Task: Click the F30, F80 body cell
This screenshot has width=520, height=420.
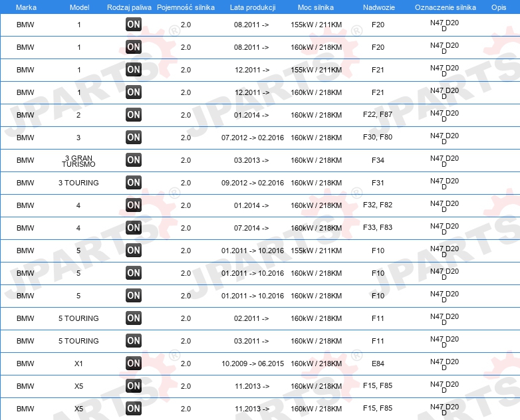Action: 378,138
